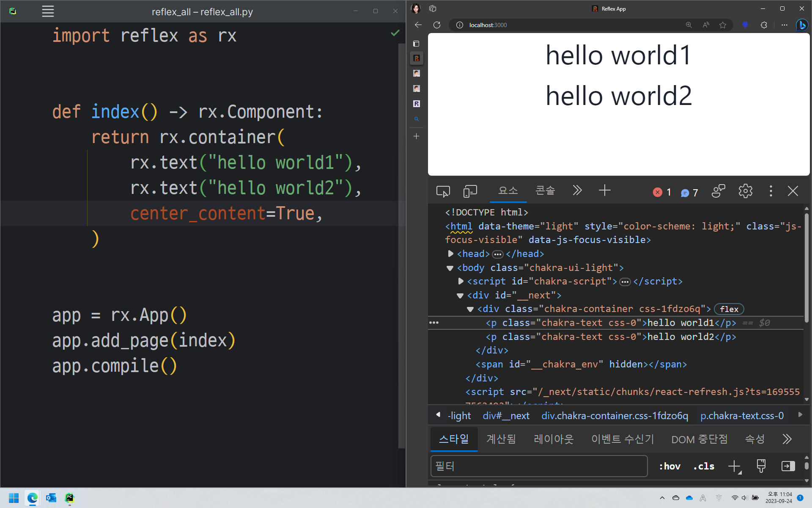Open PyCharm hamburger main menu

click(x=48, y=11)
